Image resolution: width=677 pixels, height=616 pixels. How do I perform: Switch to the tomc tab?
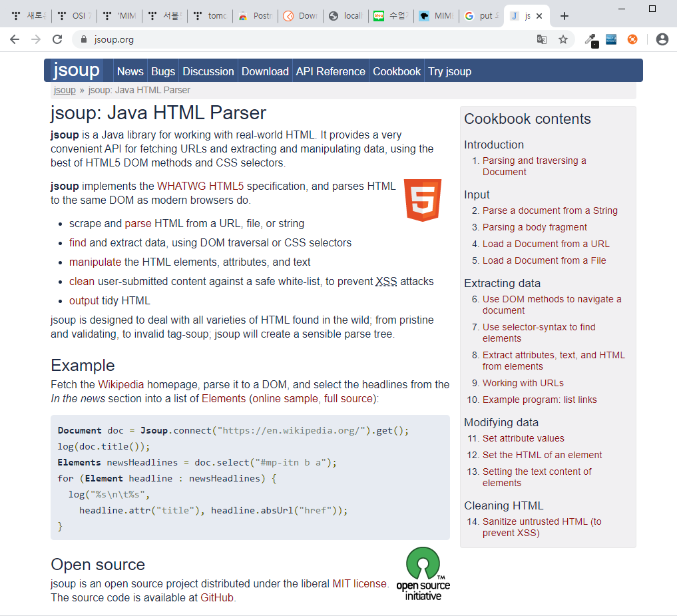pyautogui.click(x=210, y=16)
